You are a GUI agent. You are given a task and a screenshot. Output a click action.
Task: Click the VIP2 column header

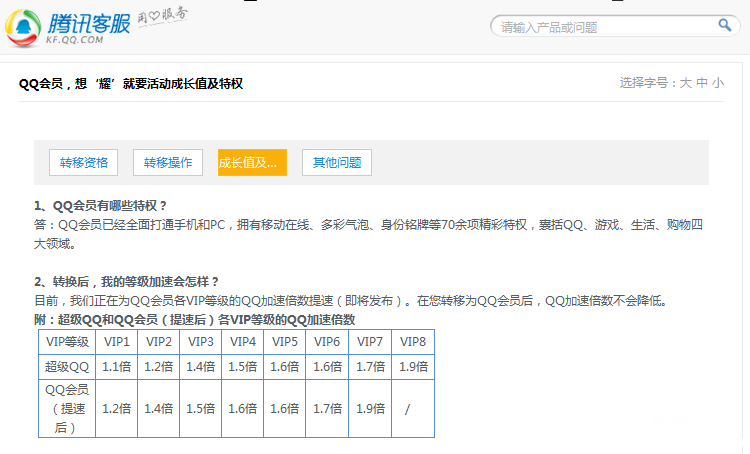point(158,342)
